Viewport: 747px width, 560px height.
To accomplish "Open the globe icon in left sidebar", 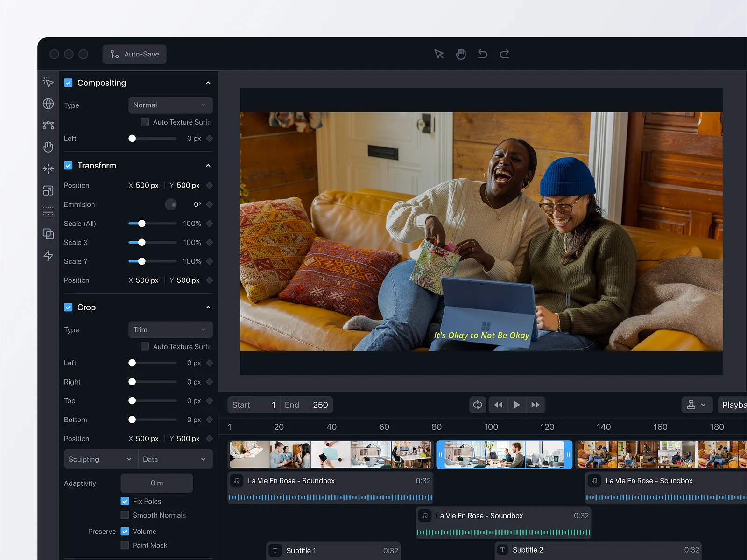I will point(48,104).
